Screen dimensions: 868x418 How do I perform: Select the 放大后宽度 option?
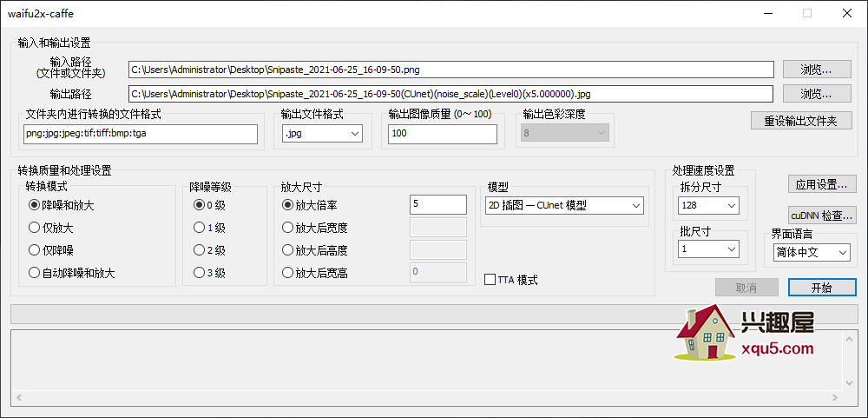315,228
